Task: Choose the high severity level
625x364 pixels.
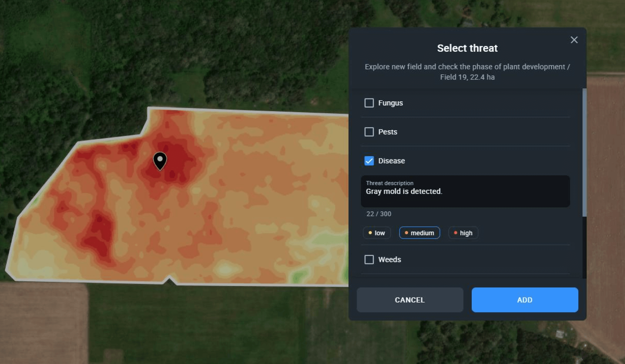Action: coord(463,233)
